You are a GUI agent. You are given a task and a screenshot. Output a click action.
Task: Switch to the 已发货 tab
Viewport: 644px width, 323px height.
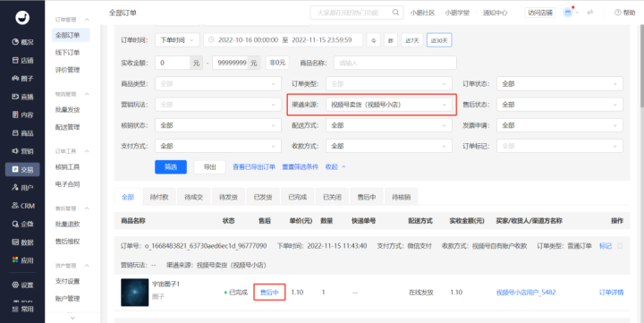(x=263, y=197)
